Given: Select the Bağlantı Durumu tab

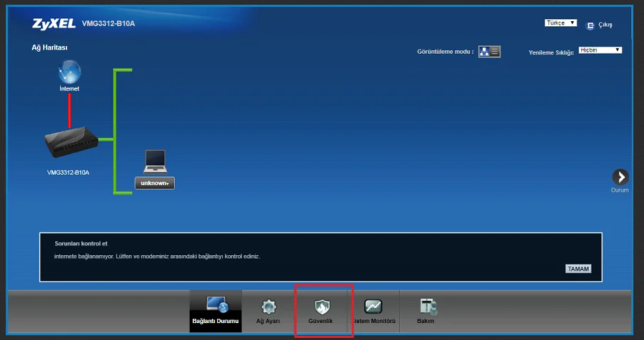Looking at the screenshot, I should [216, 310].
